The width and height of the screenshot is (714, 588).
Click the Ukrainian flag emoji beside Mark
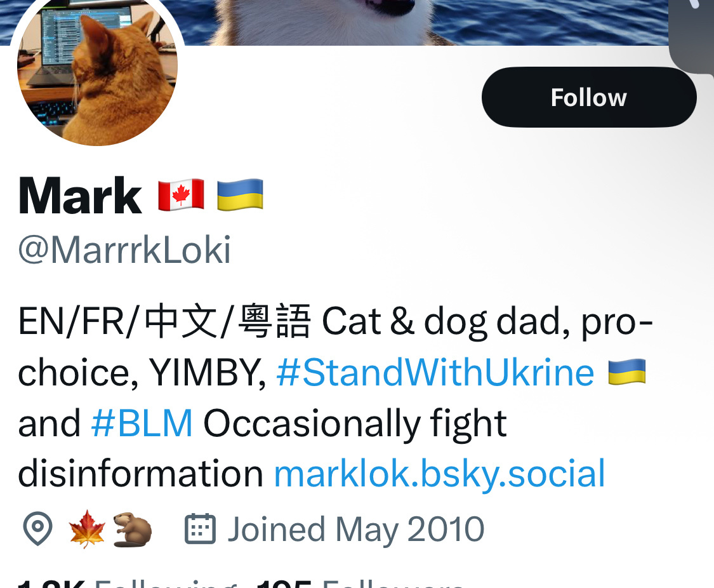click(x=240, y=195)
